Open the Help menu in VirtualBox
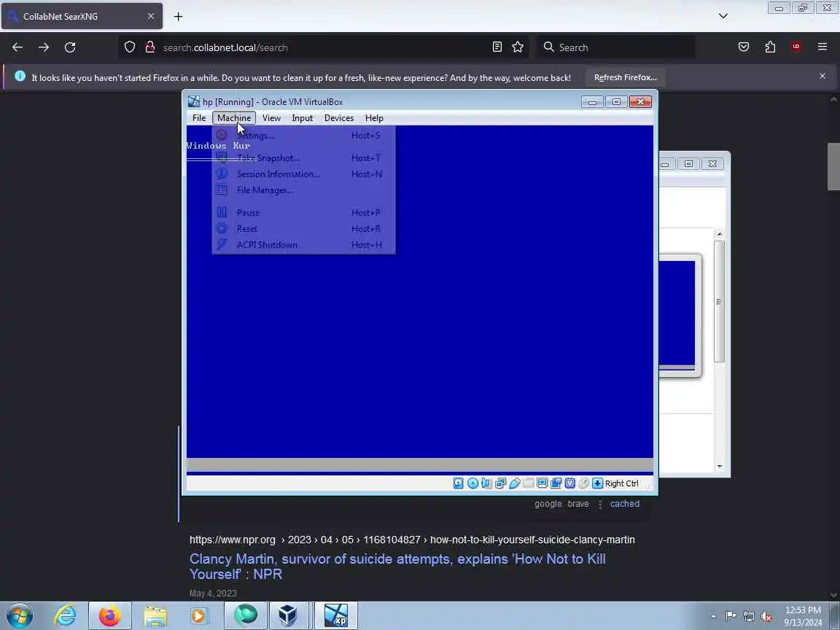The width and height of the screenshot is (840, 630). (x=375, y=118)
